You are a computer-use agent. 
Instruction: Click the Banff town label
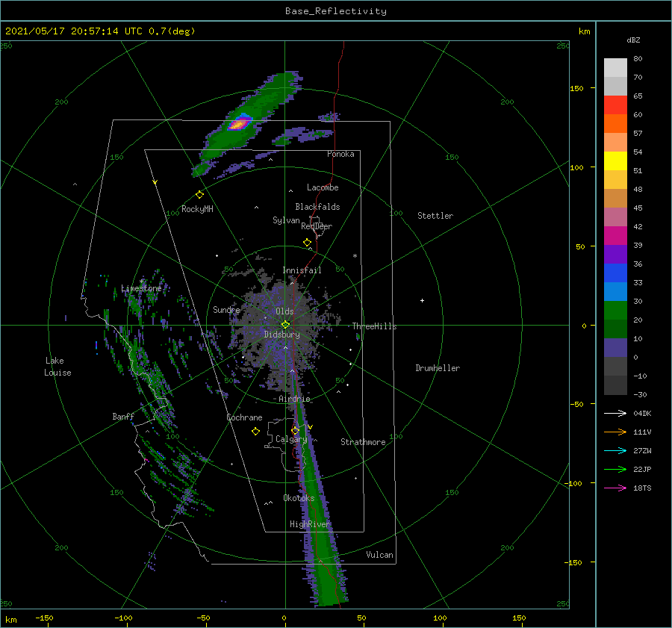(x=123, y=416)
